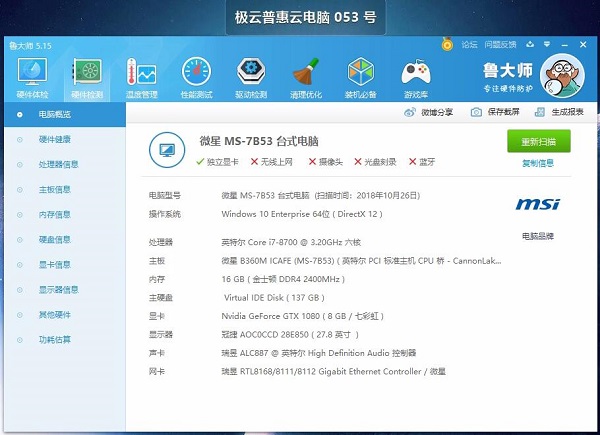Share via 微博分享
The width and height of the screenshot is (600, 435).
click(x=430, y=112)
